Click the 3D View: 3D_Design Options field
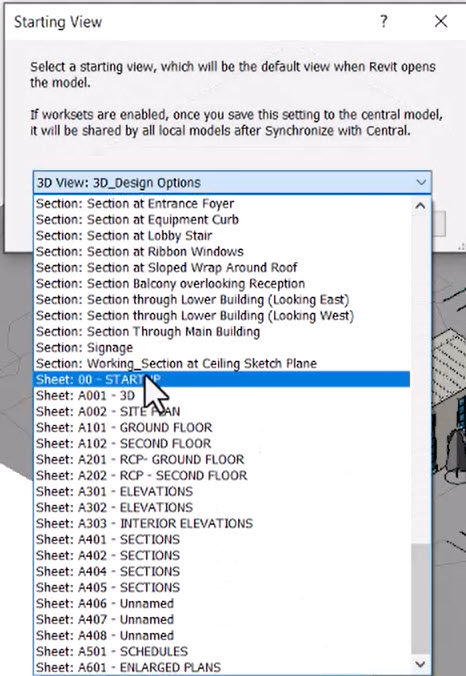The width and height of the screenshot is (466, 676). [x=232, y=182]
